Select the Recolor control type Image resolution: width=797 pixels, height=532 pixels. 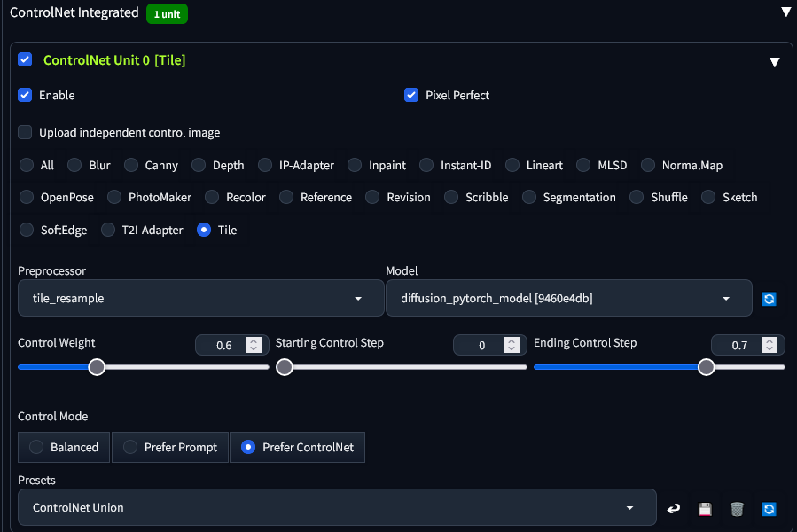pyautogui.click(x=212, y=198)
